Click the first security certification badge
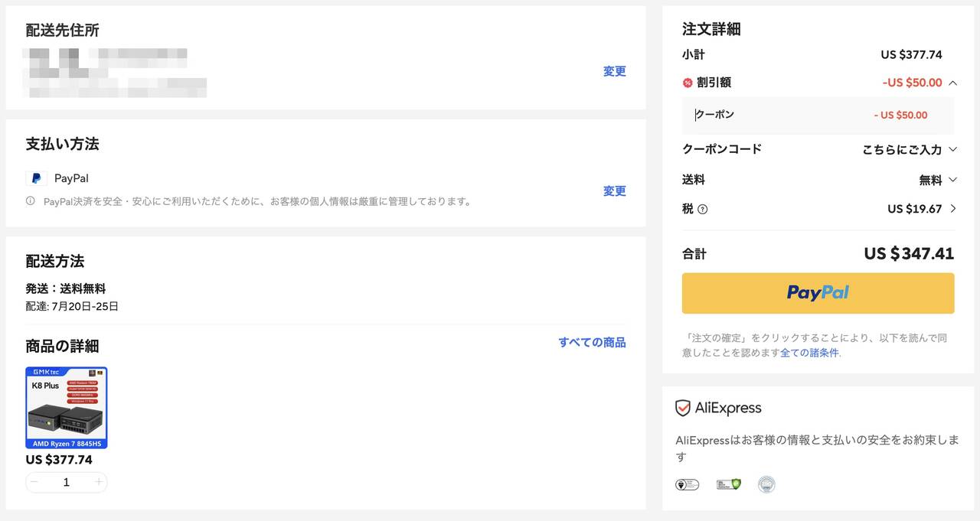The image size is (980, 521). tap(687, 484)
